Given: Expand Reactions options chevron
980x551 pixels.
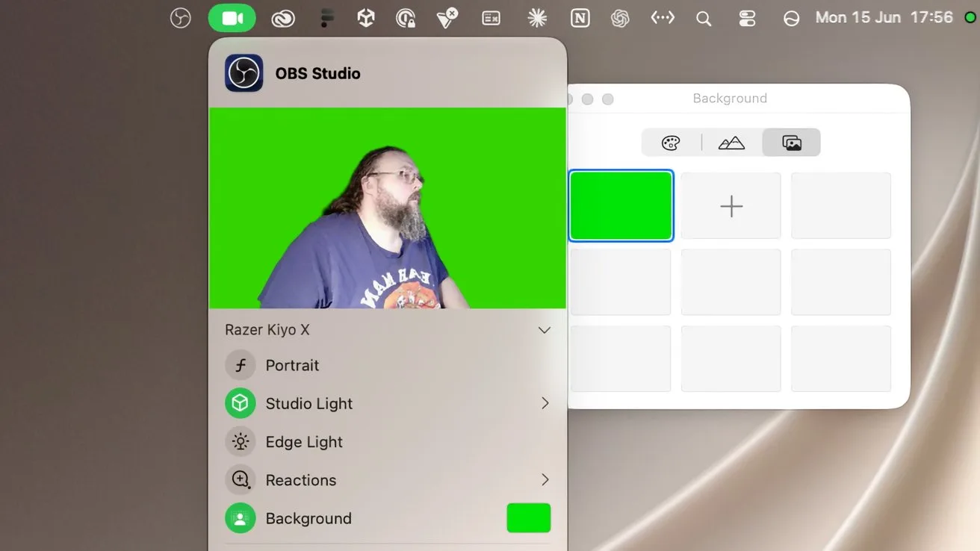Looking at the screenshot, I should tap(545, 479).
